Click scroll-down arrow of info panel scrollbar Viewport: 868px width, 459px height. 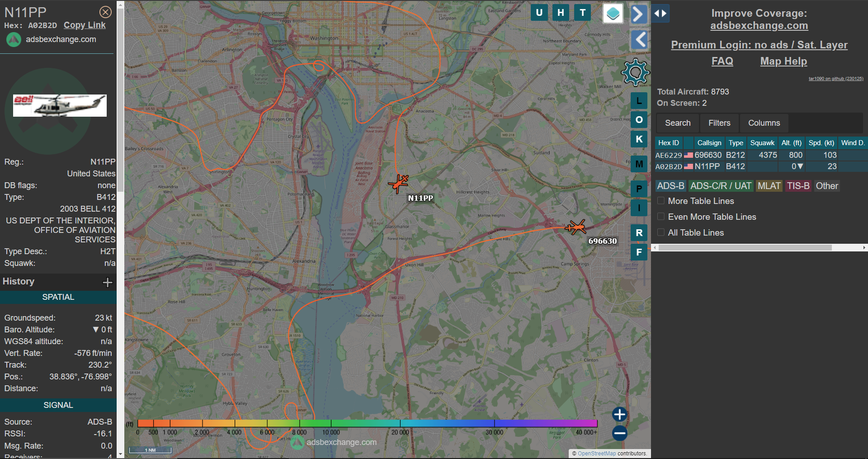[120, 454]
